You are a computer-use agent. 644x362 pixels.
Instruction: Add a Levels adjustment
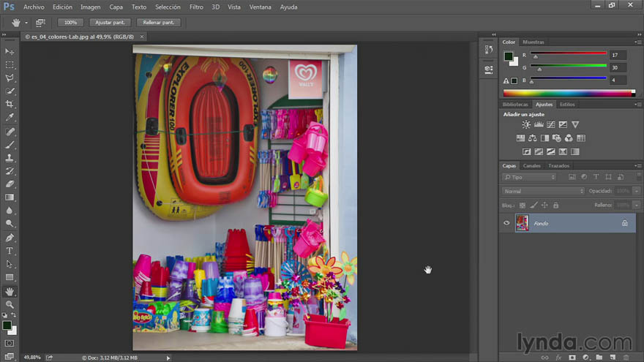point(539,124)
